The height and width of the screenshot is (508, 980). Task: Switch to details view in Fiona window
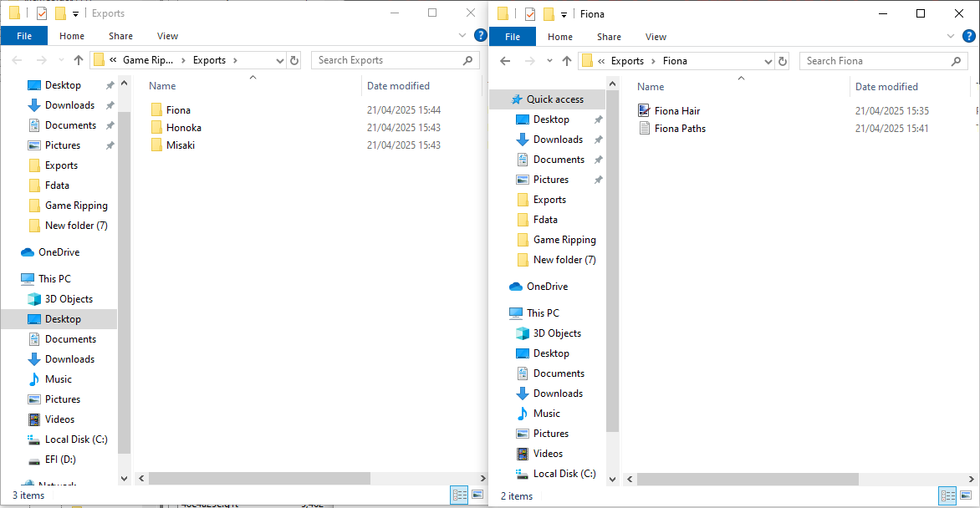948,496
